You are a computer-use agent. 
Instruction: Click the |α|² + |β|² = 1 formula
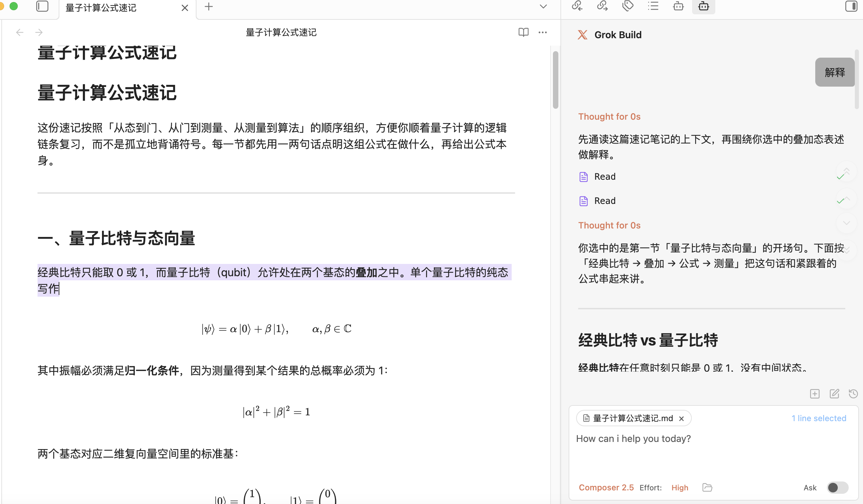(x=276, y=411)
